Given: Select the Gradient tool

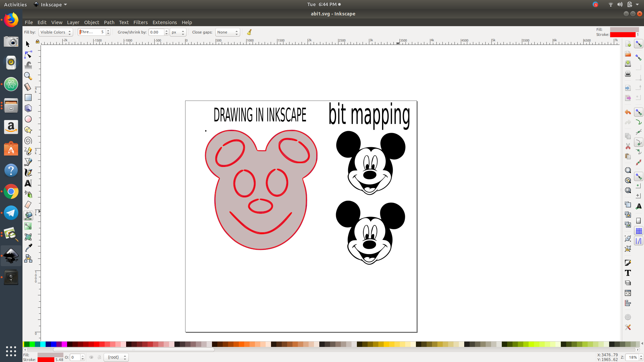Looking at the screenshot, I should click(x=28, y=226).
